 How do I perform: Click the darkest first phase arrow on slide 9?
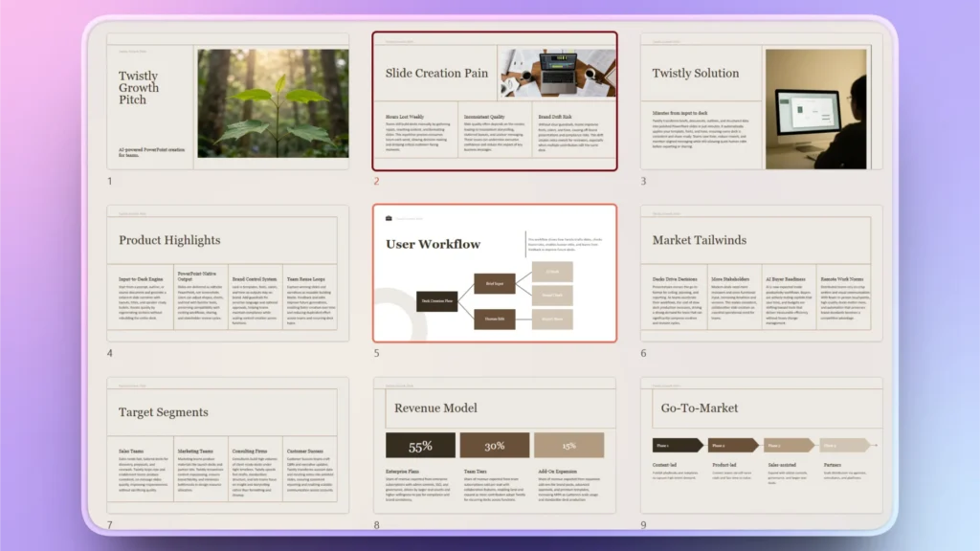coord(678,446)
